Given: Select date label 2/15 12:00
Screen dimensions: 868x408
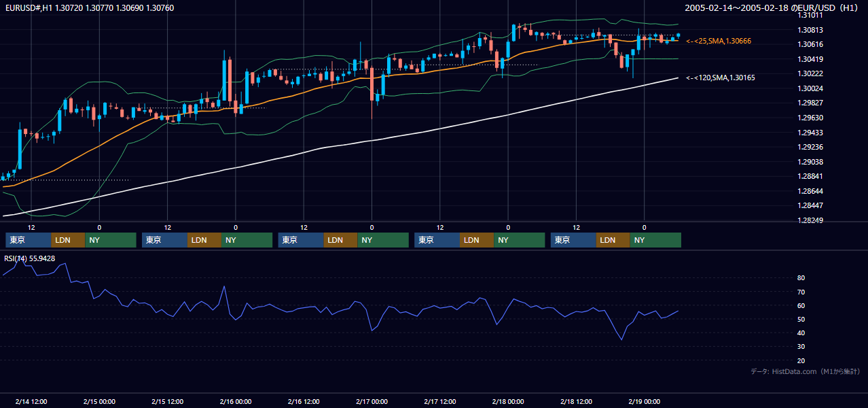Looking at the screenshot, I should click(168, 402).
